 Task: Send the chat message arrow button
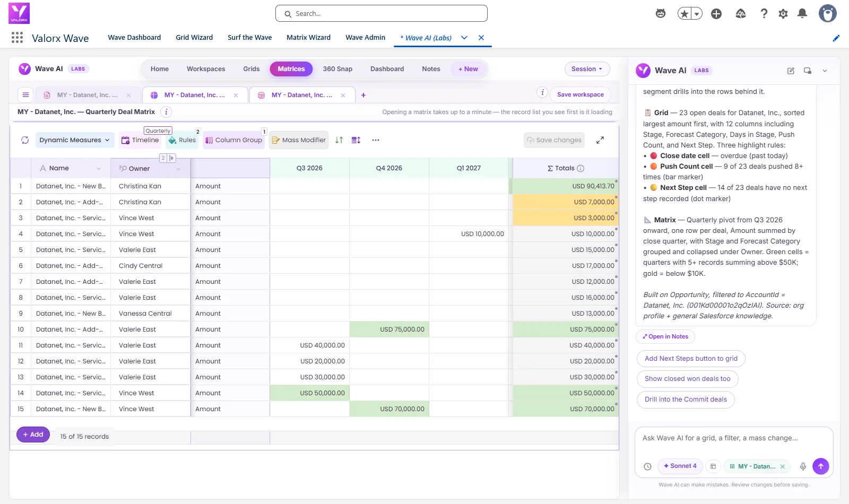(821, 466)
